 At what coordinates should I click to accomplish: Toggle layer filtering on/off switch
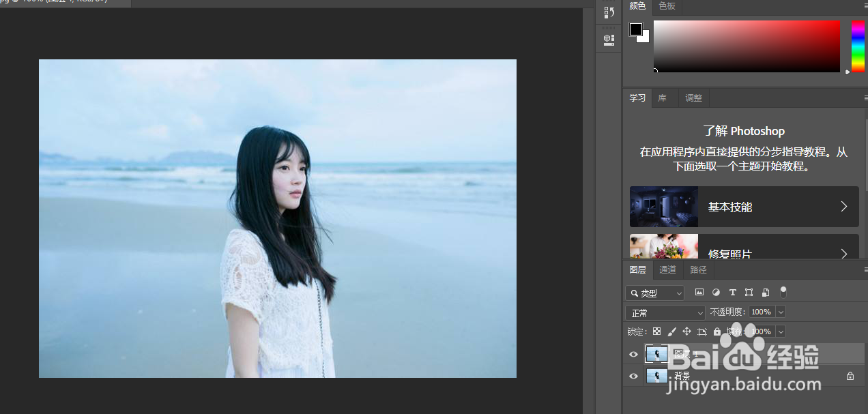click(783, 292)
